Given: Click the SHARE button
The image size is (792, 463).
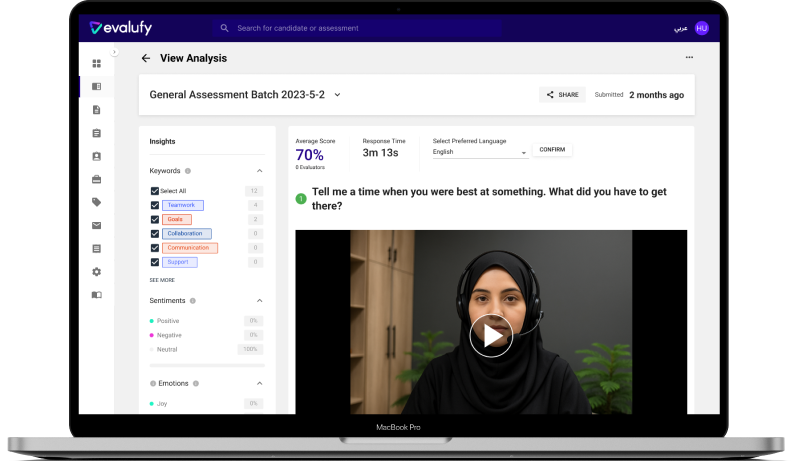Looking at the screenshot, I should click(562, 95).
